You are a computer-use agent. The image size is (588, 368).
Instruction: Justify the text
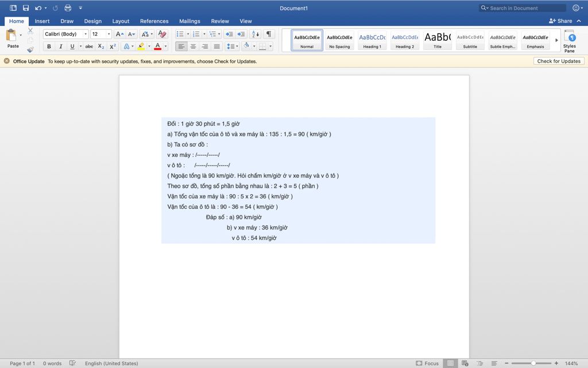[216, 47]
